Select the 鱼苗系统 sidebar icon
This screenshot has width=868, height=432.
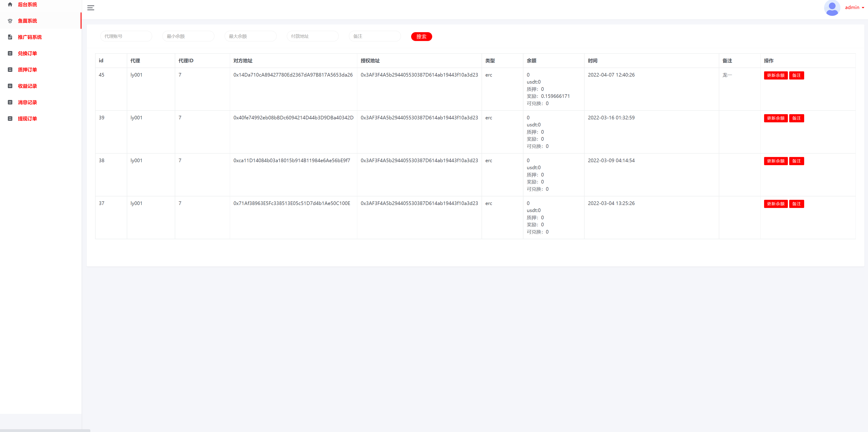[x=10, y=21]
